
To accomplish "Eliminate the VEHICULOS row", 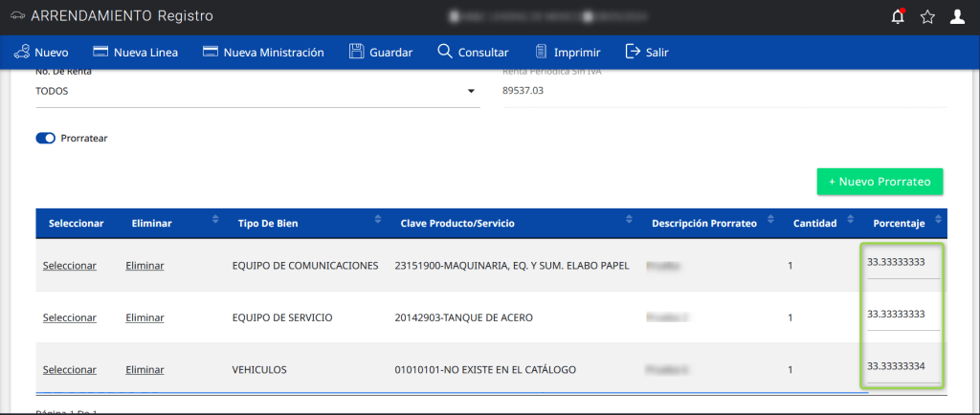I will pos(145,369).
